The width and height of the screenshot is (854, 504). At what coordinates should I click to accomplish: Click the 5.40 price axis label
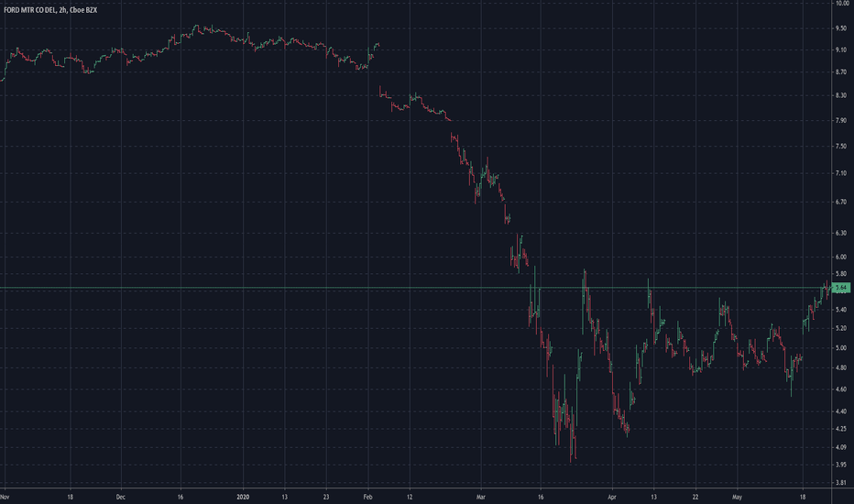(841, 310)
